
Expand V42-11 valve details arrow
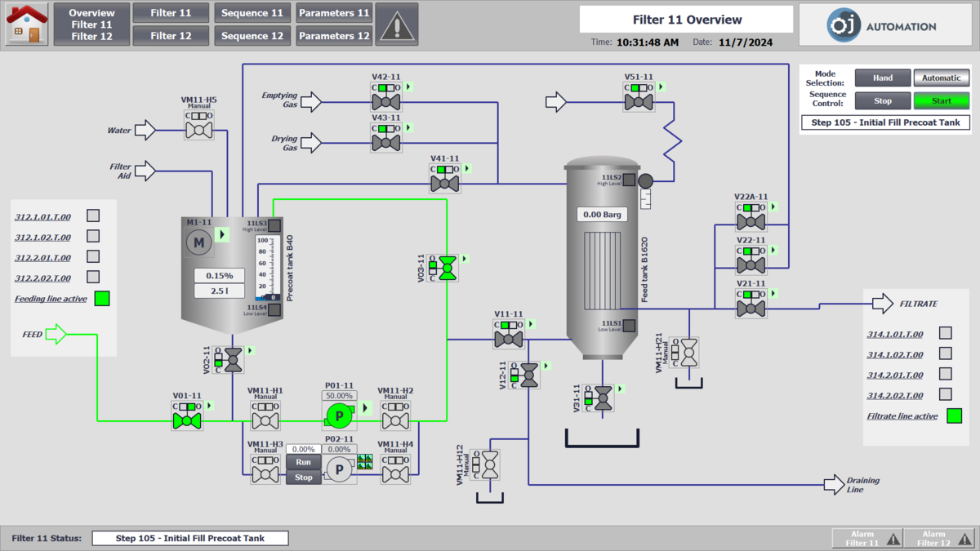[x=409, y=87]
